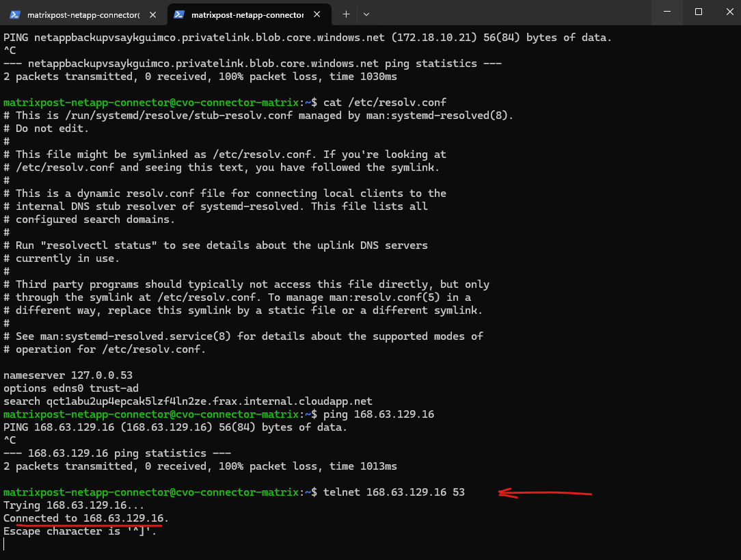
Task: Switch to the first matrixpost-netapp-connector tab
Action: (x=83, y=14)
